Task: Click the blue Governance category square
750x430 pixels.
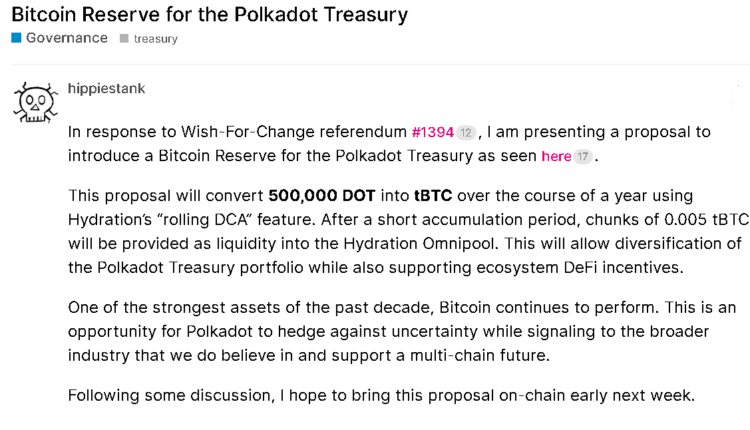Action: coord(16,38)
